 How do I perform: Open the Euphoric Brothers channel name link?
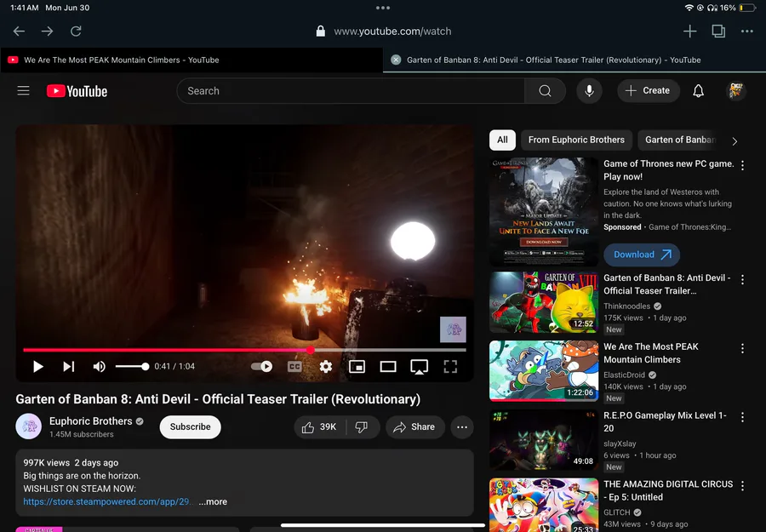[x=91, y=421]
